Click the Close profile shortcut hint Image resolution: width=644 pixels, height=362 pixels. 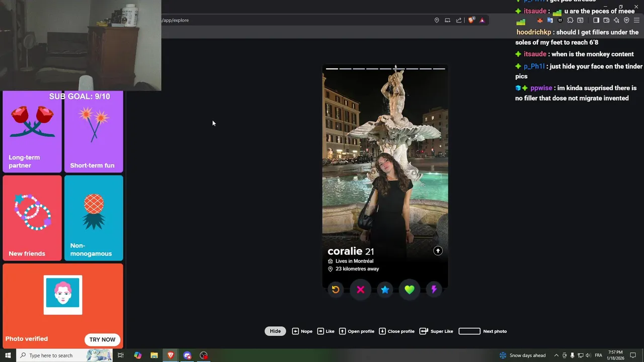396,331
